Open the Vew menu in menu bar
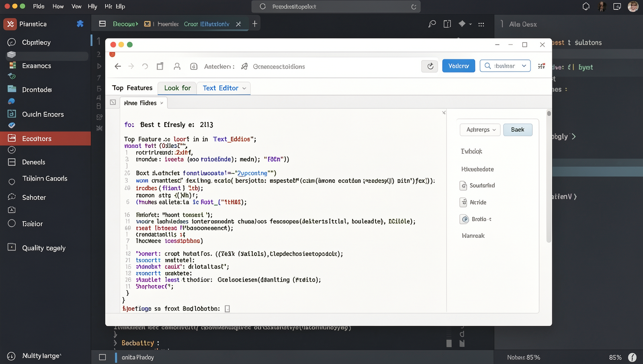 tap(76, 6)
